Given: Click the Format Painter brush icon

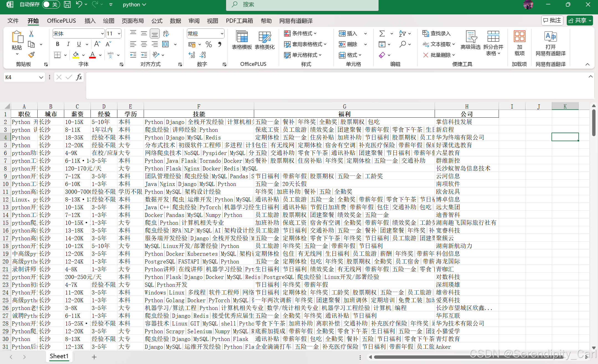Looking at the screenshot, I should 32,55.
